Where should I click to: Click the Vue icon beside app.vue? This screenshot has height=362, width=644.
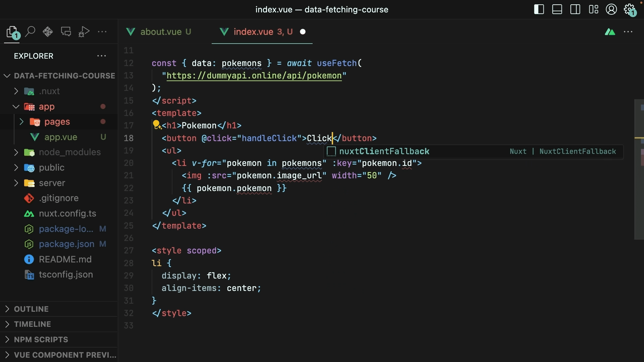[x=35, y=137]
